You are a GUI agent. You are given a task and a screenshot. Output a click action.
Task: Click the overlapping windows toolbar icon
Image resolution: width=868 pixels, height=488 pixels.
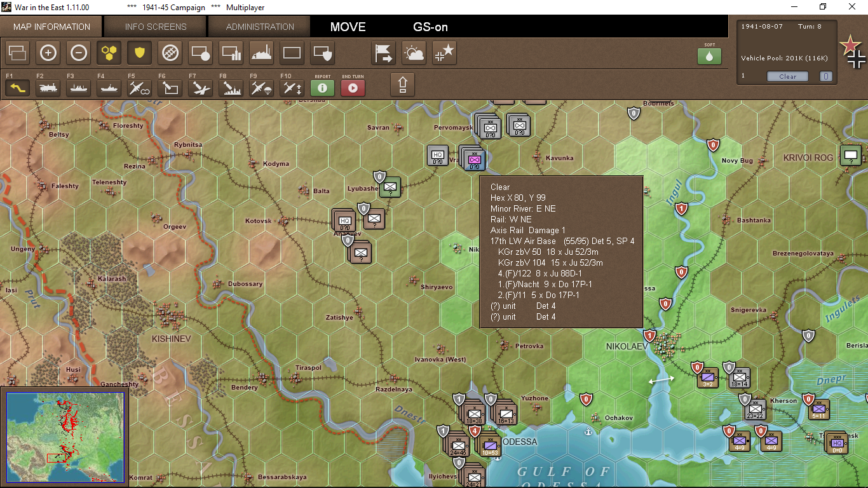pos(18,53)
